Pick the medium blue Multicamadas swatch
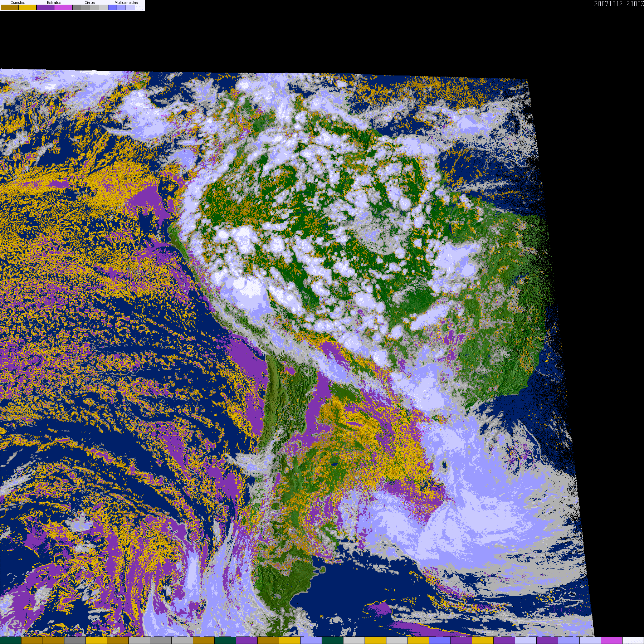The height and width of the screenshot is (644, 644). pos(121,7)
